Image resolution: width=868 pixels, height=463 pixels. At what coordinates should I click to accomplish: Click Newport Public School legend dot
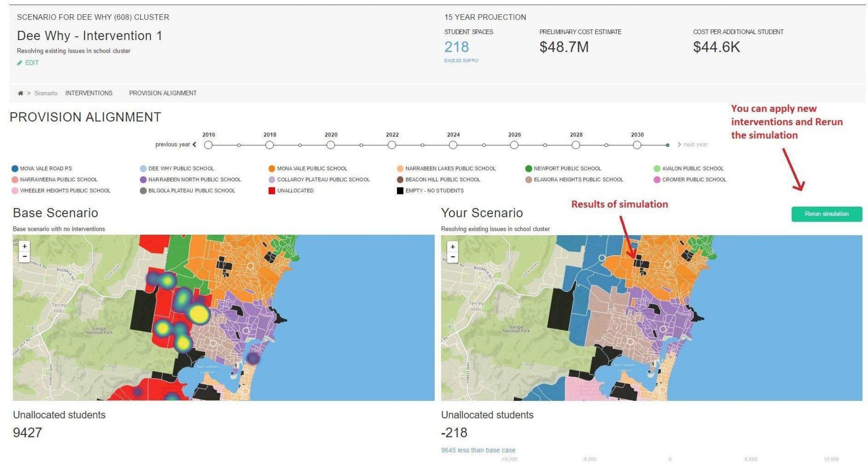point(528,168)
